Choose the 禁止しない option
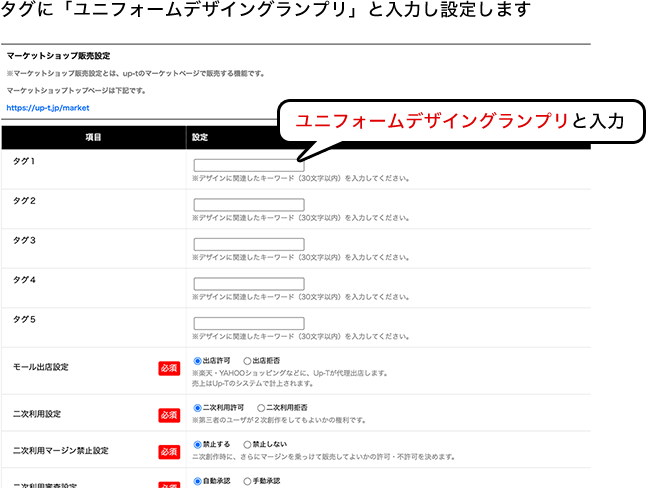This screenshot has width=646, height=488. (x=248, y=446)
